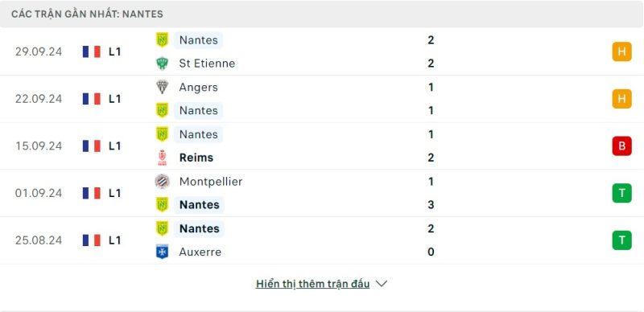Click the St Etienne club crest icon

tap(162, 64)
